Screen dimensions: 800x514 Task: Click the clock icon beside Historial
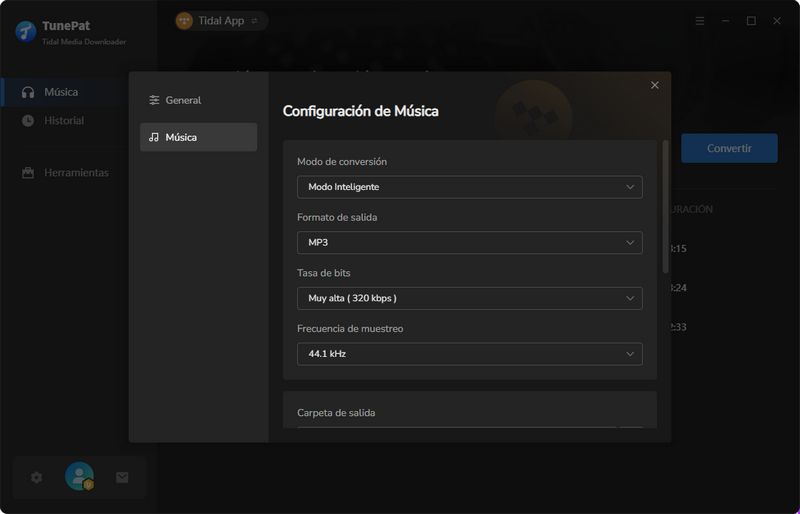click(x=28, y=120)
